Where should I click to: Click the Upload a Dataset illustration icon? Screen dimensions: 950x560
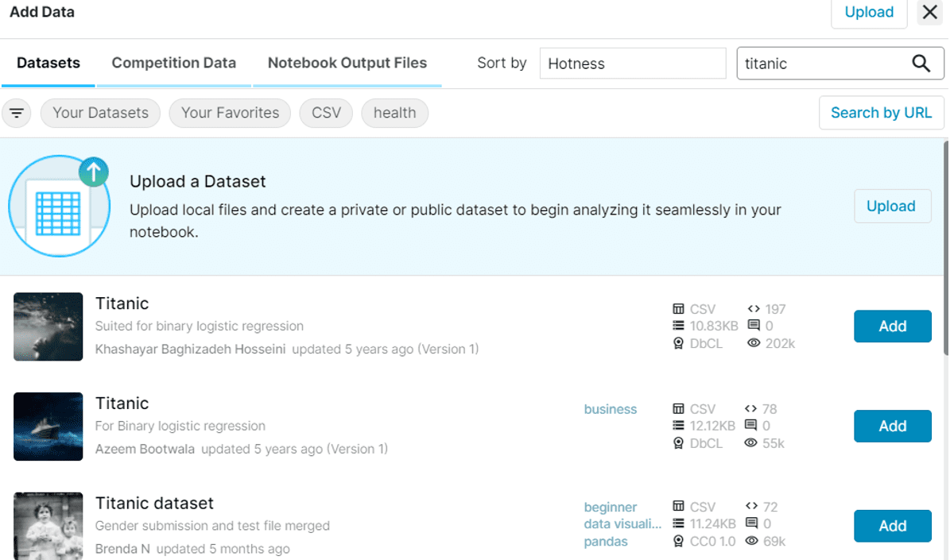pos(60,206)
